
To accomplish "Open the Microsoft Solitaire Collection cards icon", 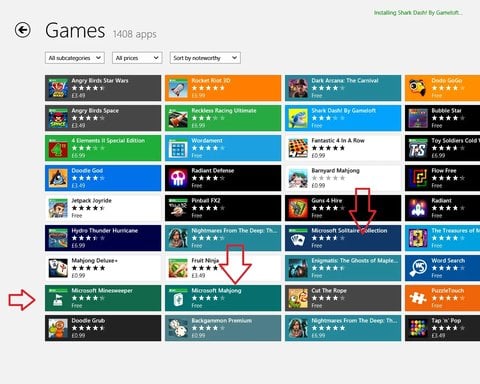I will click(298, 238).
